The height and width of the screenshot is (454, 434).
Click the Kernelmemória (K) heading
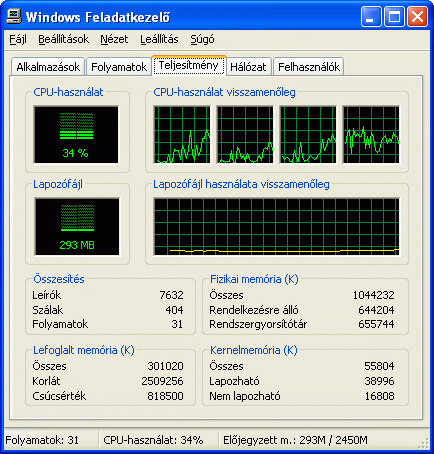click(x=254, y=350)
